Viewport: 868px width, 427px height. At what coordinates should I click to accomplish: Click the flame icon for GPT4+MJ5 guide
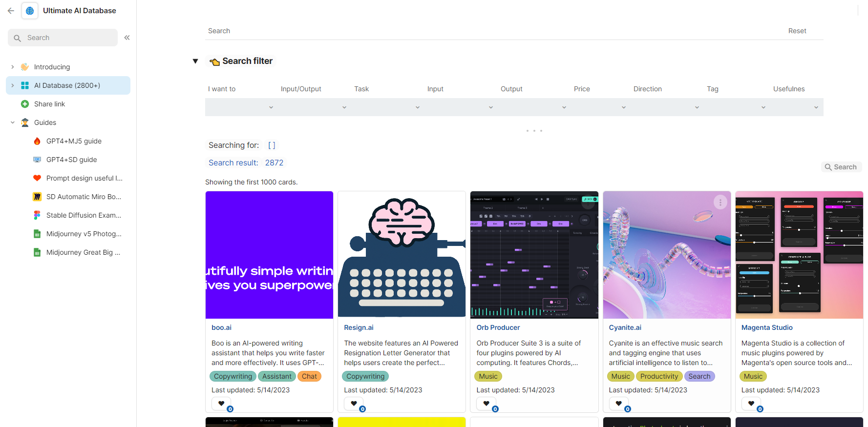[x=37, y=141]
